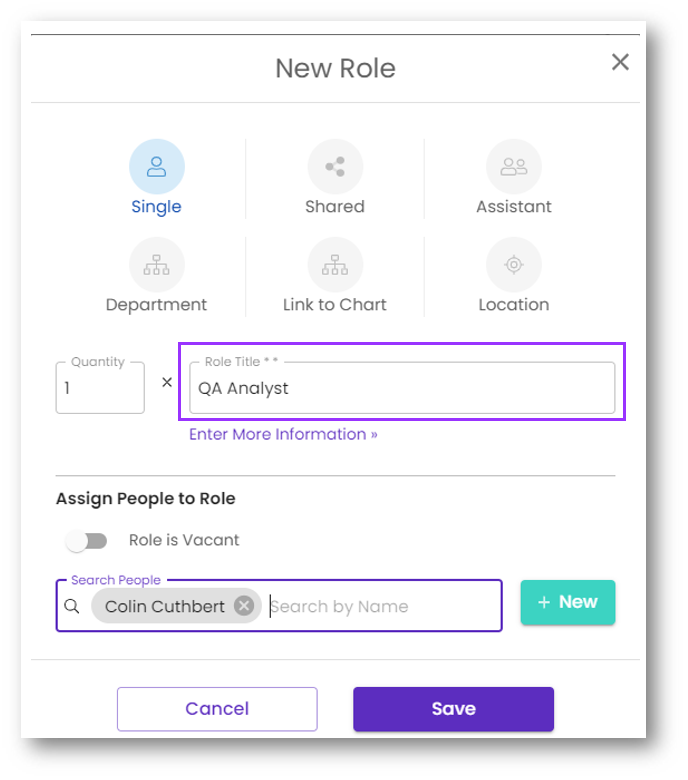Select the Colin Cuthbert person chip
688x780 pixels.
pyautogui.click(x=165, y=606)
